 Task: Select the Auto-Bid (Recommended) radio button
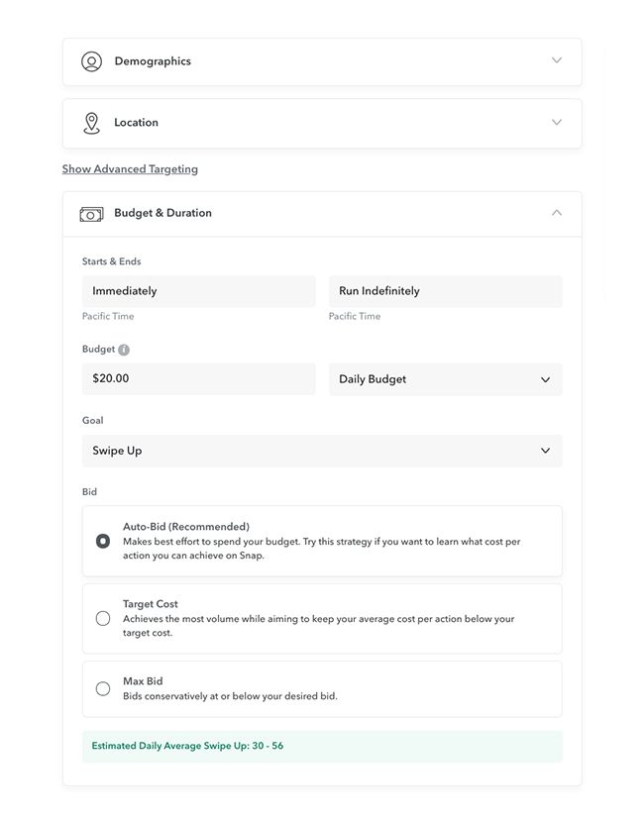coord(103,541)
